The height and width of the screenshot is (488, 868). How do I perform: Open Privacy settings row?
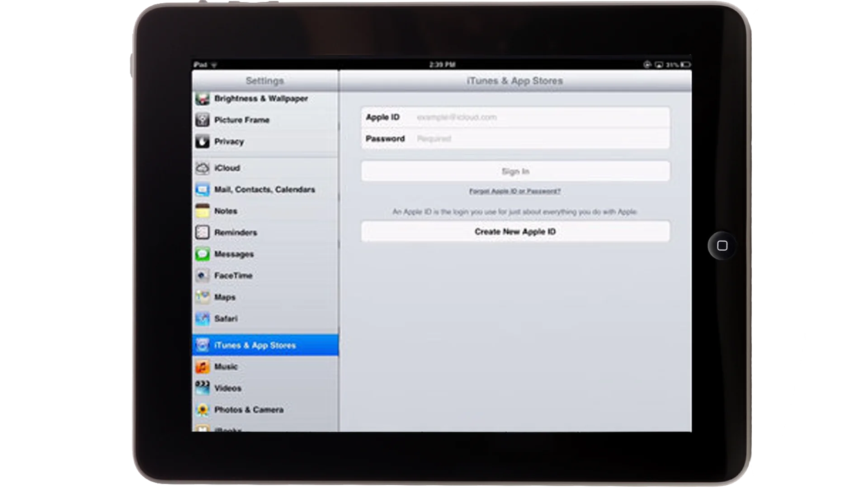pos(265,141)
